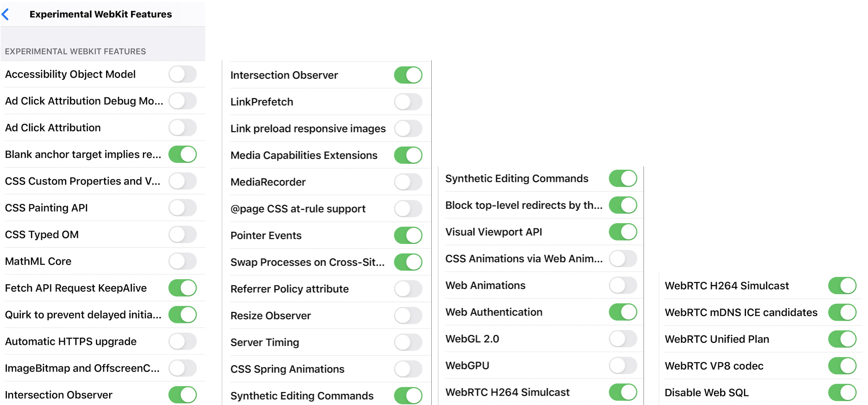This screenshot has width=868, height=405.
Task: Turn off Pointer Events switch
Action: click(408, 236)
